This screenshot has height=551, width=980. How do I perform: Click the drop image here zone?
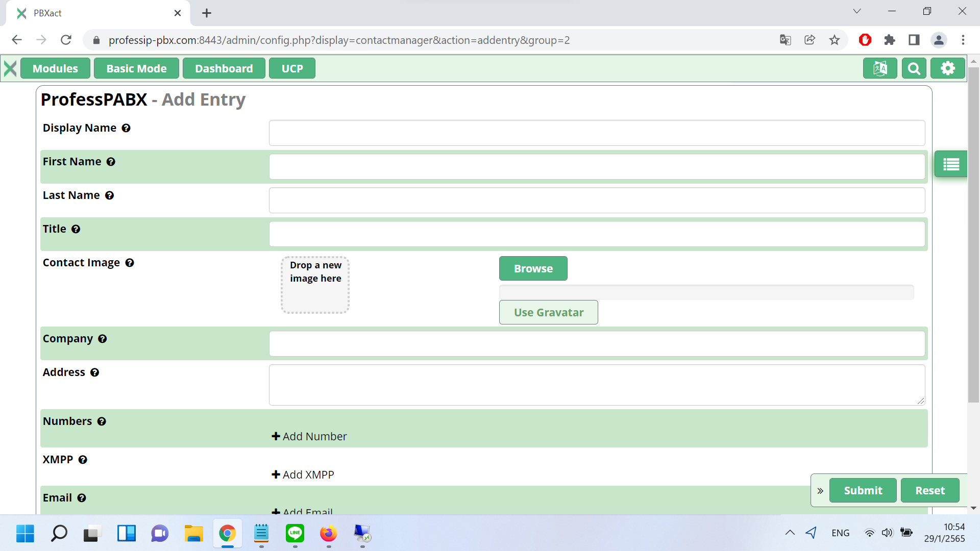[x=315, y=285]
